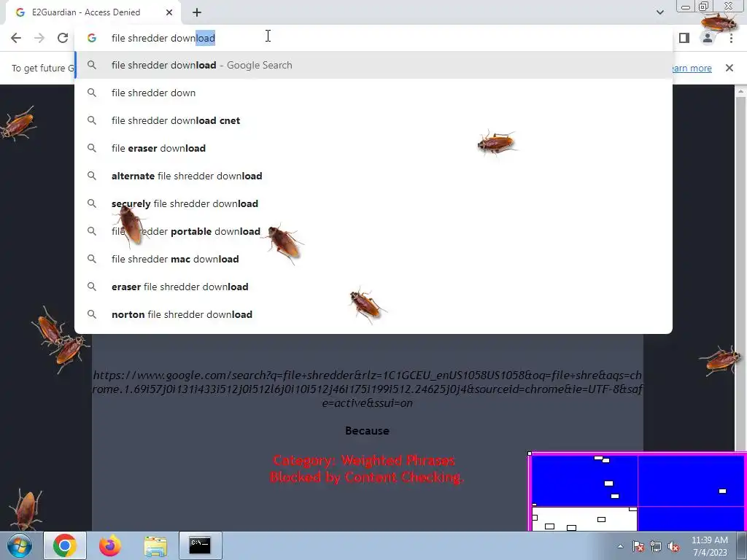Select 'norton file shredder download' suggestion
Screen dimensions: 747x560
coord(373,314)
